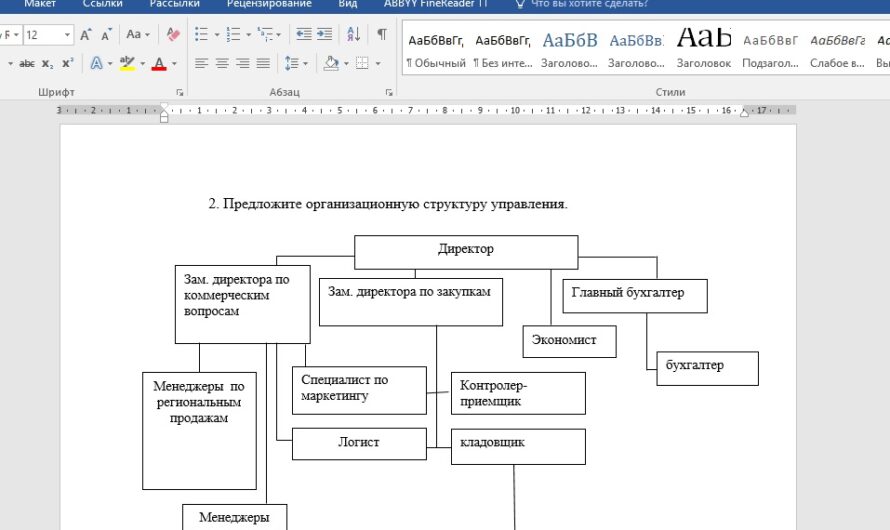The image size is (890, 530).
Task: Apply the Без интервала style
Action: [x=503, y=49]
